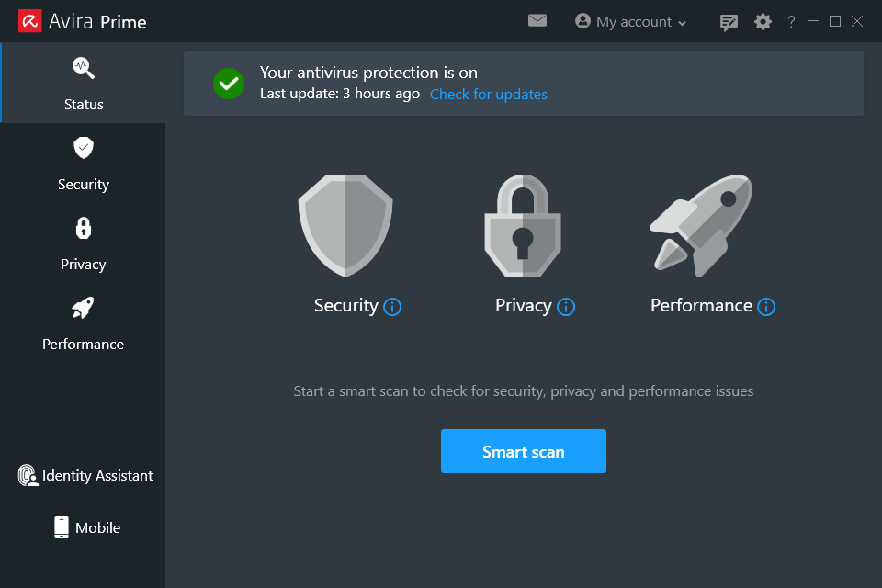Show Performance details using its info icon

click(x=766, y=307)
